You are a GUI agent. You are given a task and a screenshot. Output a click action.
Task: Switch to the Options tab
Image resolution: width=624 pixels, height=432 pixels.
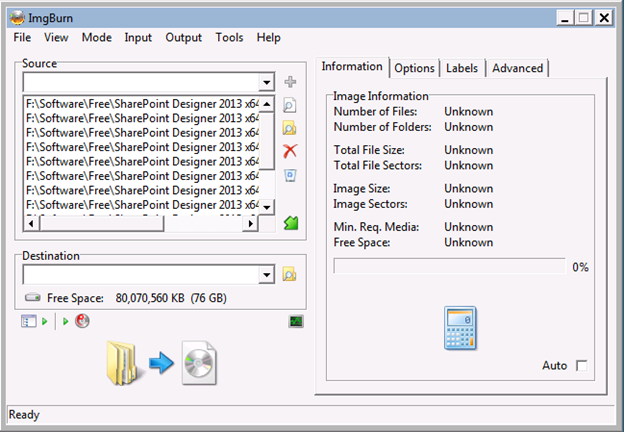pos(414,68)
